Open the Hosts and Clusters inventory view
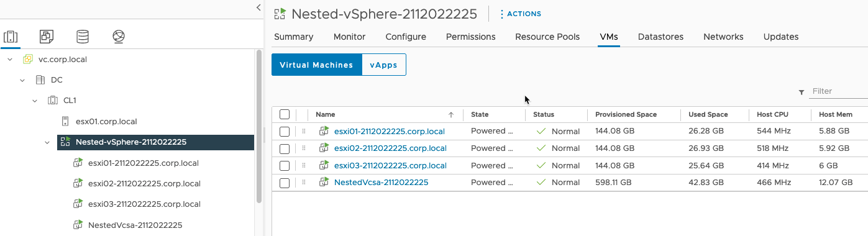 11,37
